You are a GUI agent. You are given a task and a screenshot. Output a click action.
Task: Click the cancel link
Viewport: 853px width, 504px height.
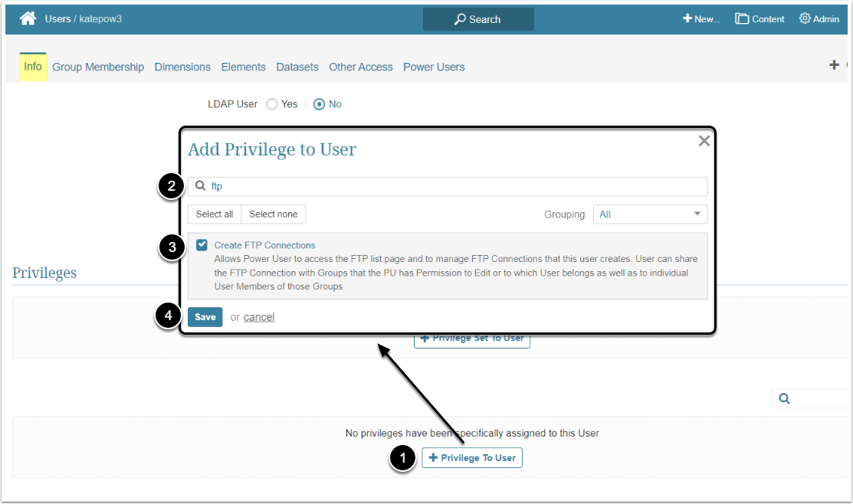coord(259,317)
